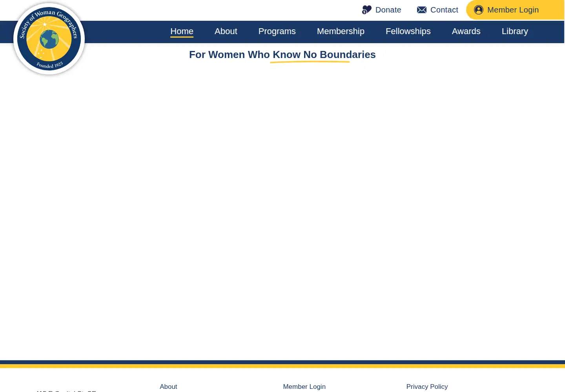Go to the Membership menu item
The image size is (565, 392).
(x=341, y=31)
